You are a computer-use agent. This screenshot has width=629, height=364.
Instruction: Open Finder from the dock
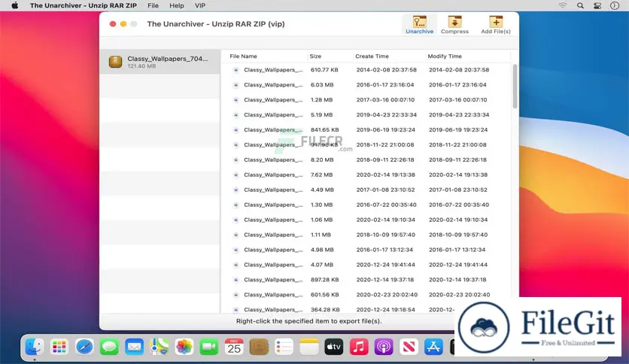click(35, 347)
